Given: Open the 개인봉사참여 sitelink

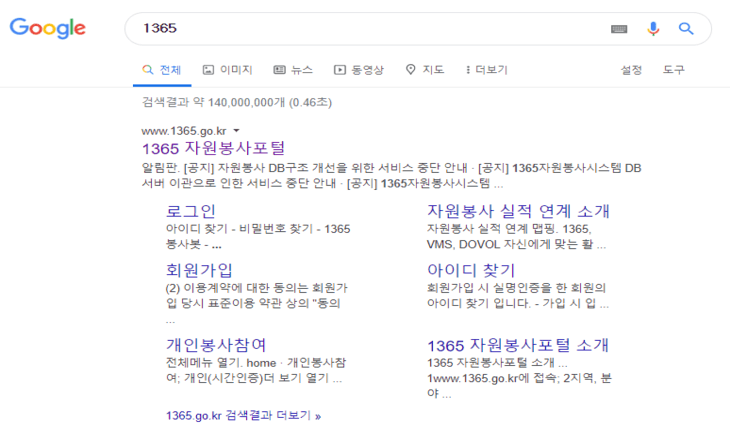Looking at the screenshot, I should tap(216, 345).
